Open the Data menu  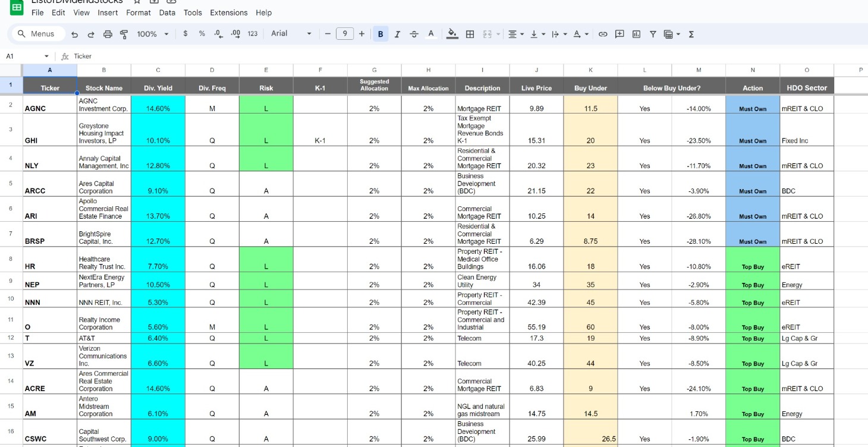[167, 12]
